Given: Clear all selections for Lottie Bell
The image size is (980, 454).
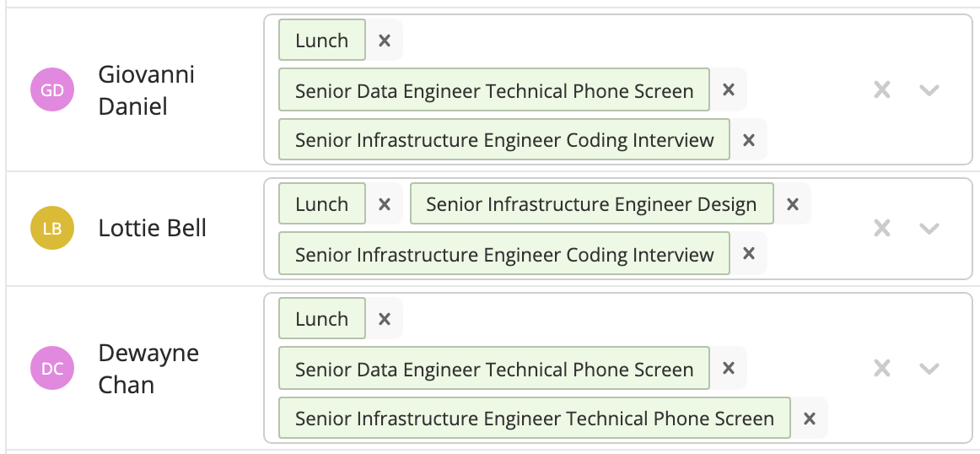Looking at the screenshot, I should tap(882, 228).
